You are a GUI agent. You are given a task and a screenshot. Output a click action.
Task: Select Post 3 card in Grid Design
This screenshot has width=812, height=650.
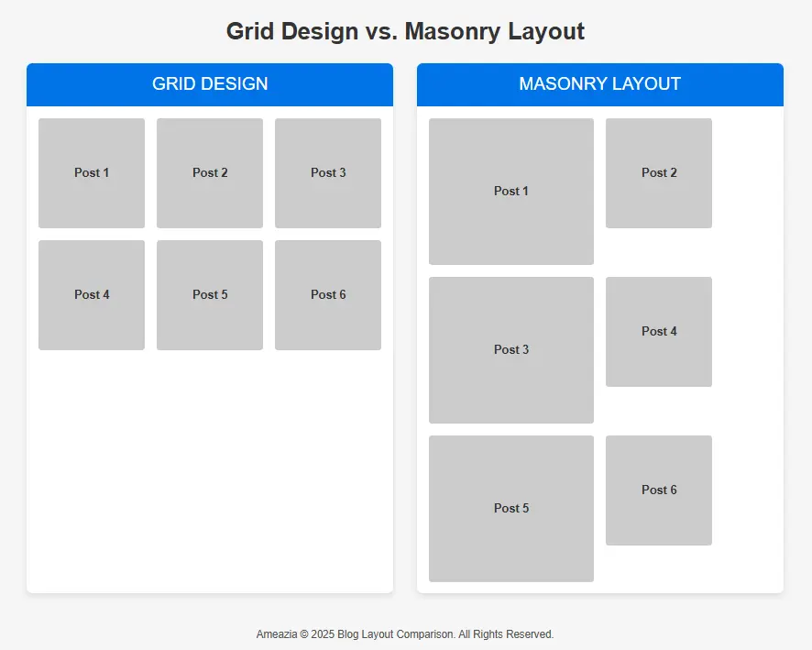pos(328,173)
